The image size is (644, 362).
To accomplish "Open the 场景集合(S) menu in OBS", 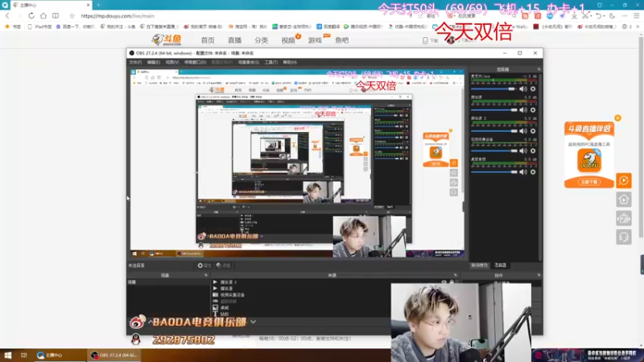I will [249, 63].
